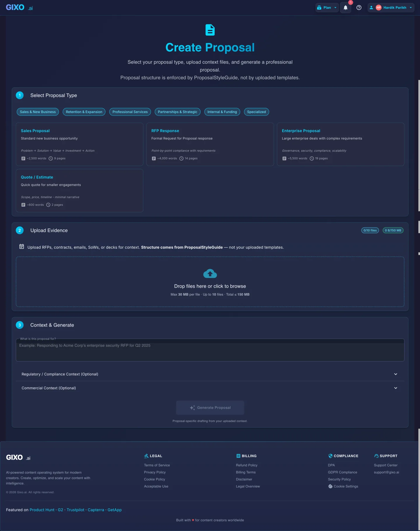Click the Legal gavel icon
Screen dimensions: 420x531
(x=146, y=456)
